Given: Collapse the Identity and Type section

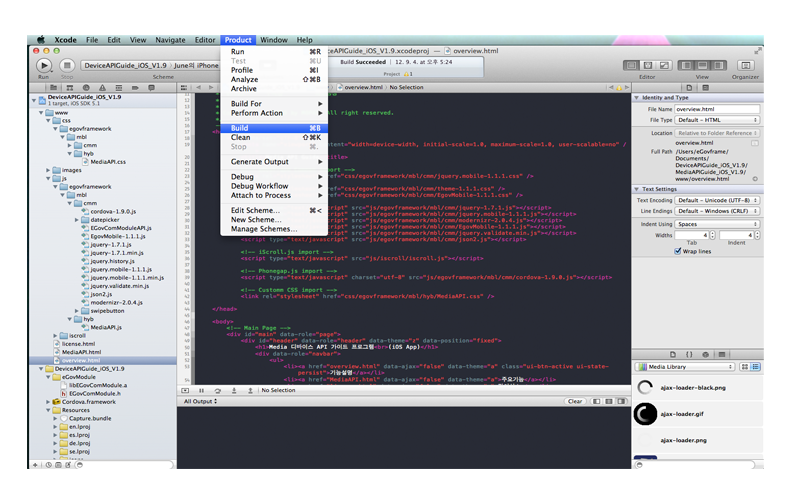Looking at the screenshot, I should point(637,98).
